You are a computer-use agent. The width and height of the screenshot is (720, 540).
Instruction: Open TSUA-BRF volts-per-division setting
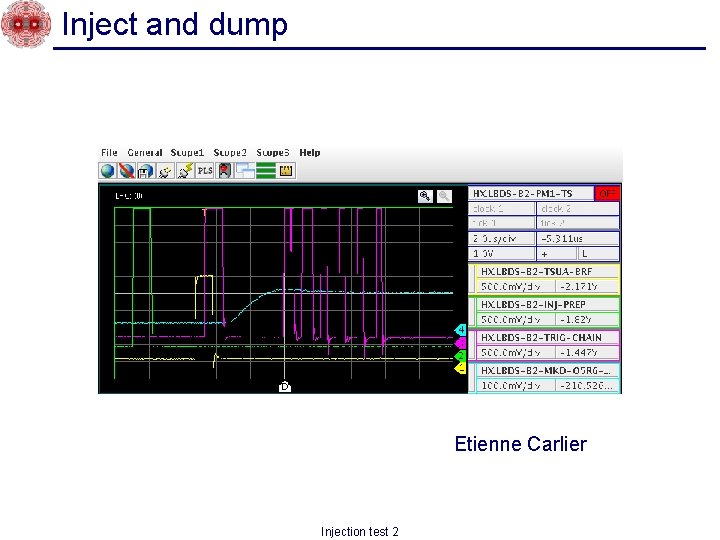[x=515, y=287]
